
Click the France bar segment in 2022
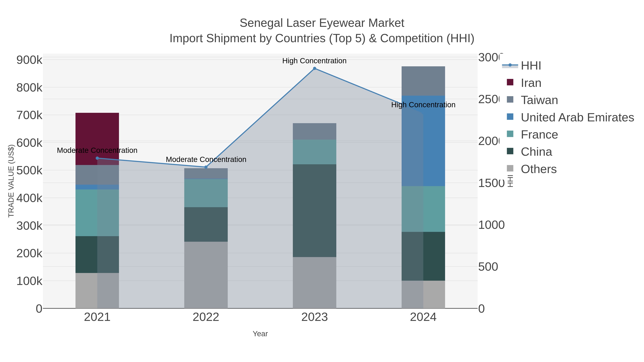pos(206,193)
